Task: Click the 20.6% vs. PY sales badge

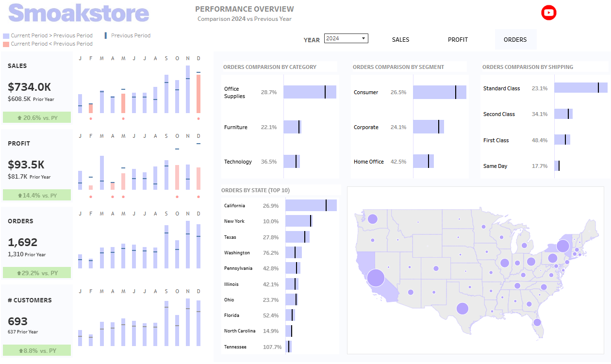Action: pyautogui.click(x=37, y=117)
